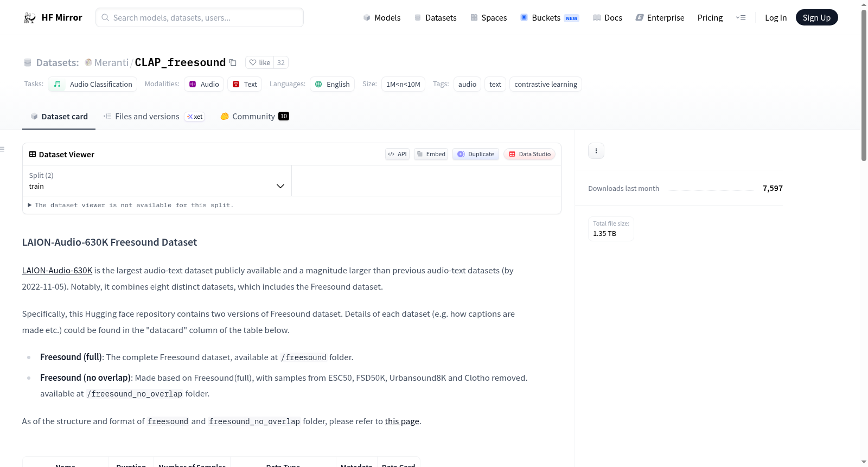868x467 pixels.
Task: Click the 7,597 downloads value
Action: click(773, 188)
